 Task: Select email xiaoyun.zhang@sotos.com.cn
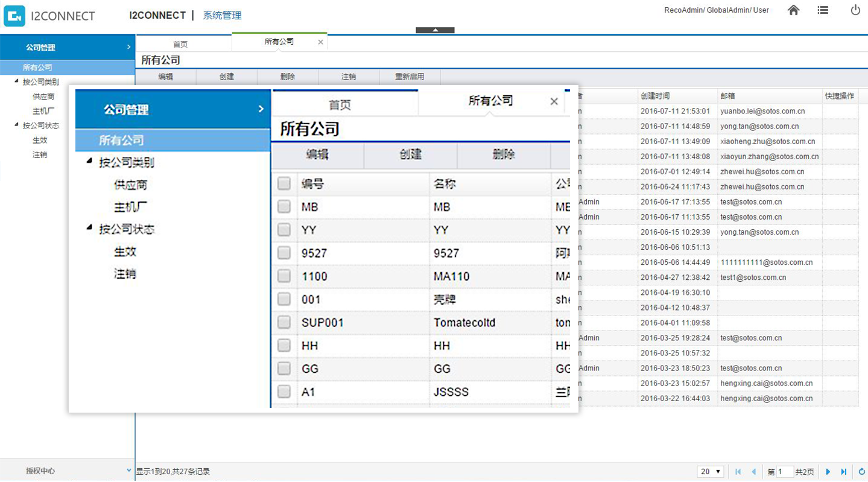coord(770,156)
